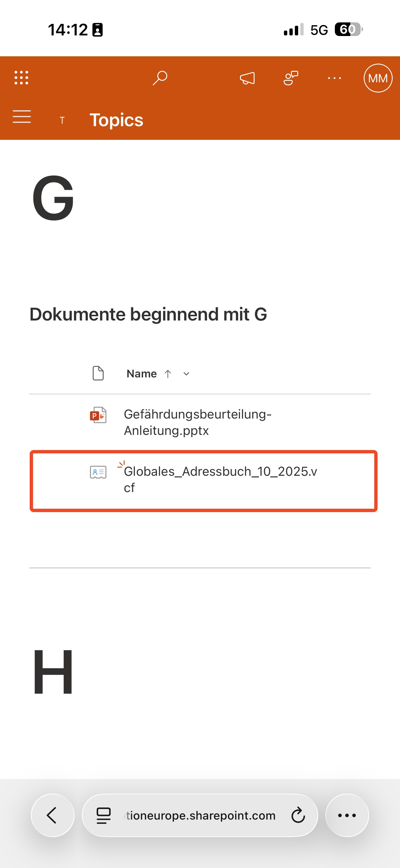
Task: Click the file type column header icon
Action: (x=98, y=373)
